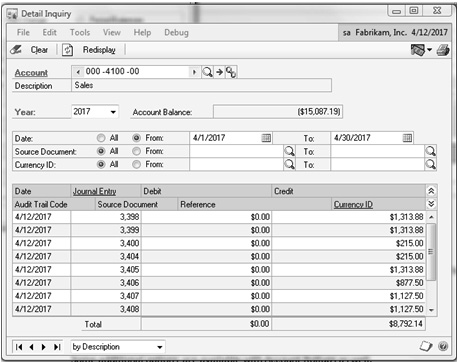The height and width of the screenshot is (362, 458).
Task: Open the note icon at bottom right
Action: click(x=426, y=346)
